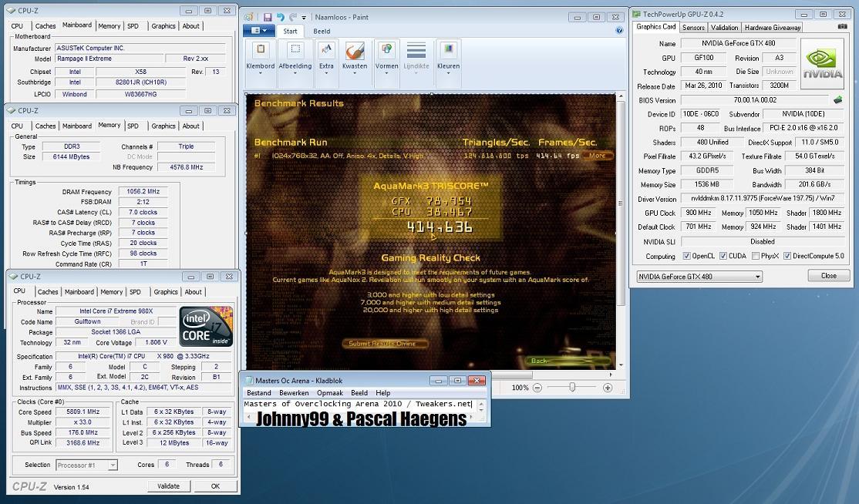Click the Model field Rampage II Extreme
This screenshot has height=504, width=859.
tap(109, 59)
